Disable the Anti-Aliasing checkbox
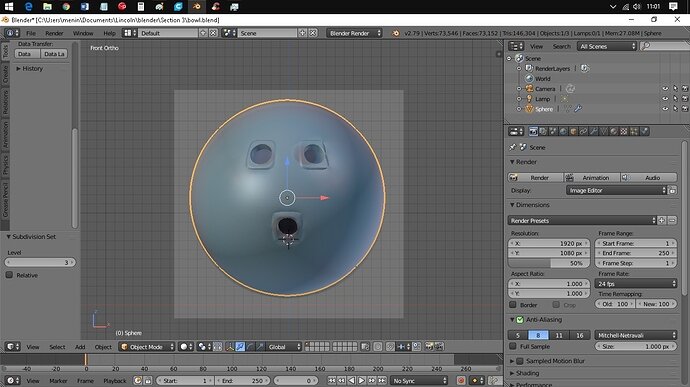The width and height of the screenshot is (690, 387). click(x=520, y=320)
